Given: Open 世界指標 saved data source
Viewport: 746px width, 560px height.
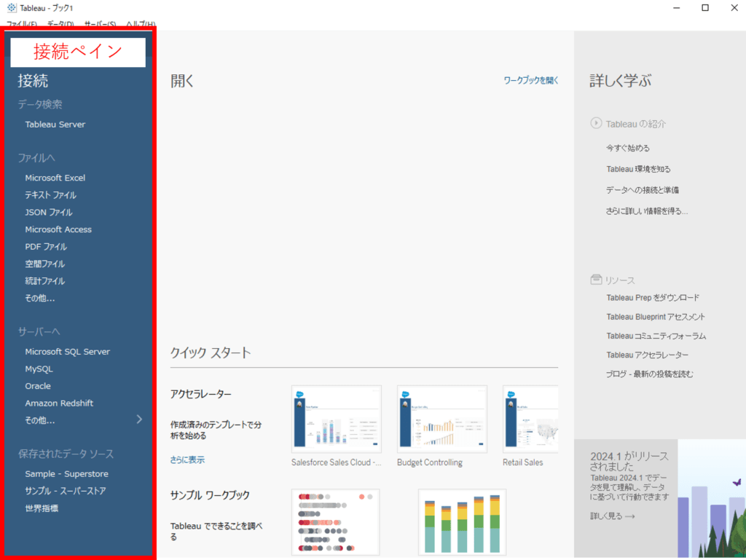Looking at the screenshot, I should 42,508.
